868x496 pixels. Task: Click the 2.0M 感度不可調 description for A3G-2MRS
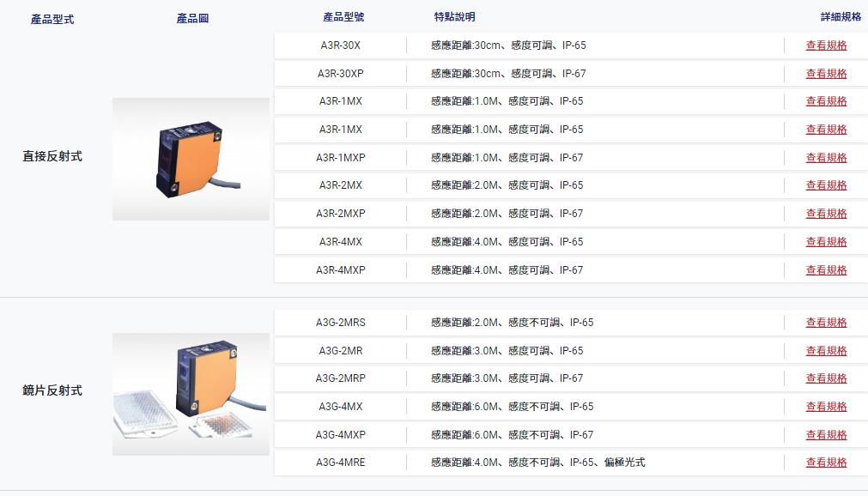coord(512,323)
